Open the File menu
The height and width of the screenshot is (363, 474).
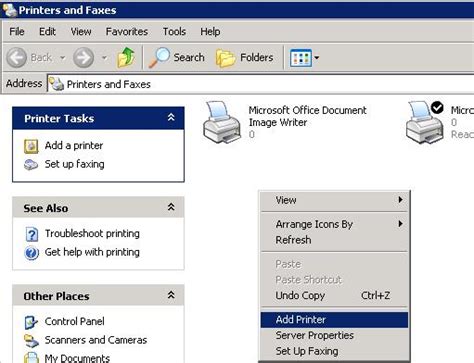pyautogui.click(x=17, y=32)
